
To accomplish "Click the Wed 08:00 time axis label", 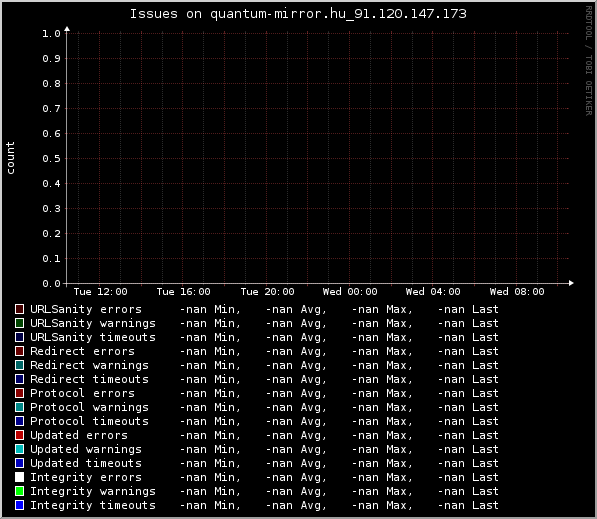I will pos(517,292).
